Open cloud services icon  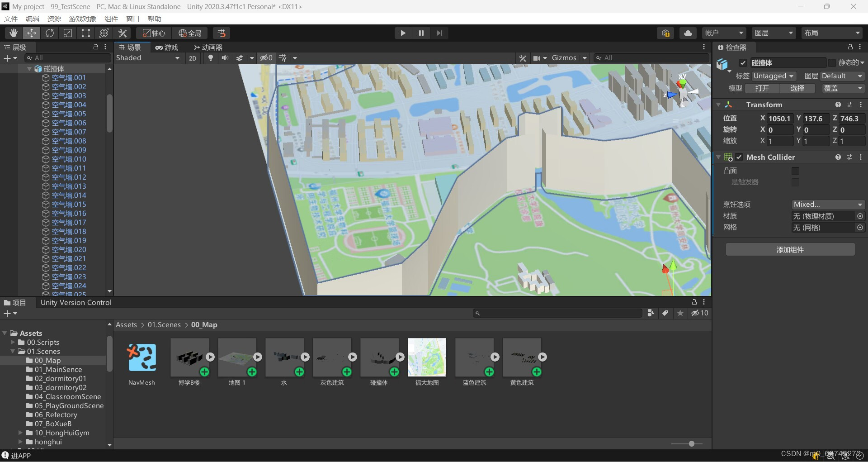click(x=688, y=33)
